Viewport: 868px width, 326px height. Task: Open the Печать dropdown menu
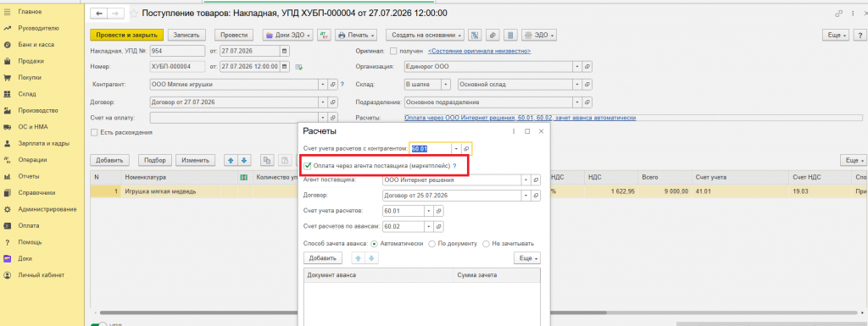point(357,35)
